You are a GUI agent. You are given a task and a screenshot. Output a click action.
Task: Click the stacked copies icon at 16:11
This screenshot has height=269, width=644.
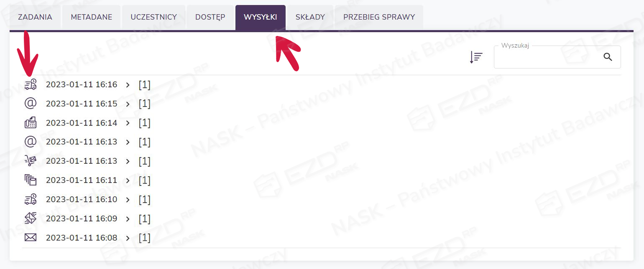point(31,180)
